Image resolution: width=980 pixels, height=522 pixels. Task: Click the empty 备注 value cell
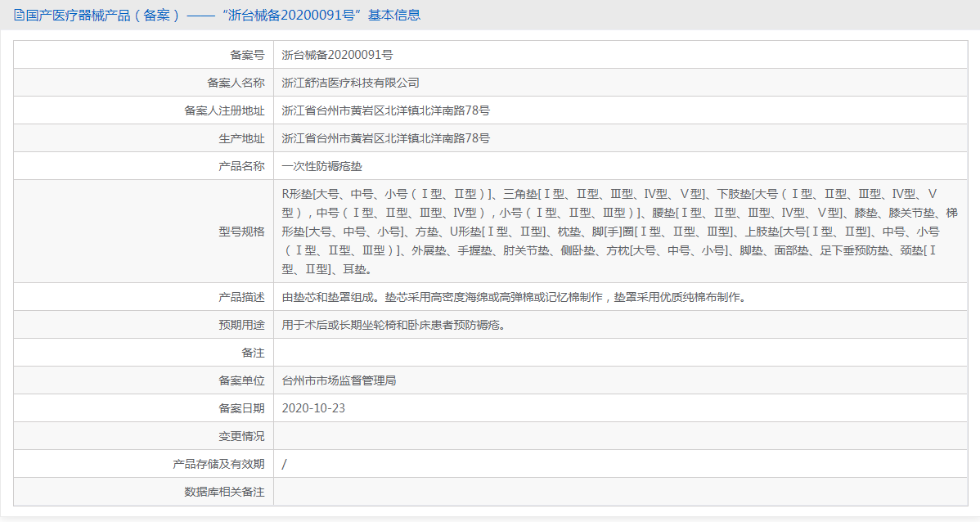tap(620, 353)
